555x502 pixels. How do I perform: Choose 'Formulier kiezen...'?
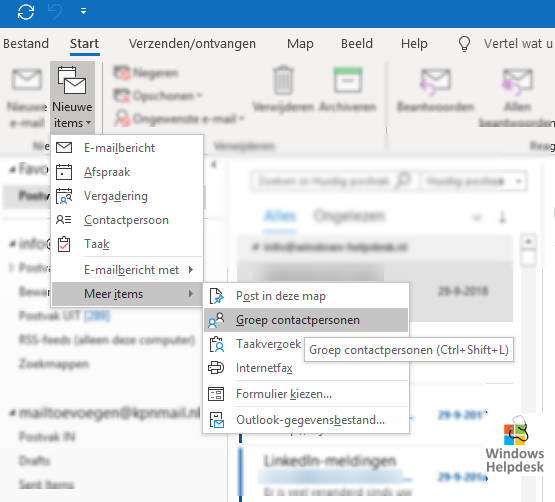pos(306,394)
